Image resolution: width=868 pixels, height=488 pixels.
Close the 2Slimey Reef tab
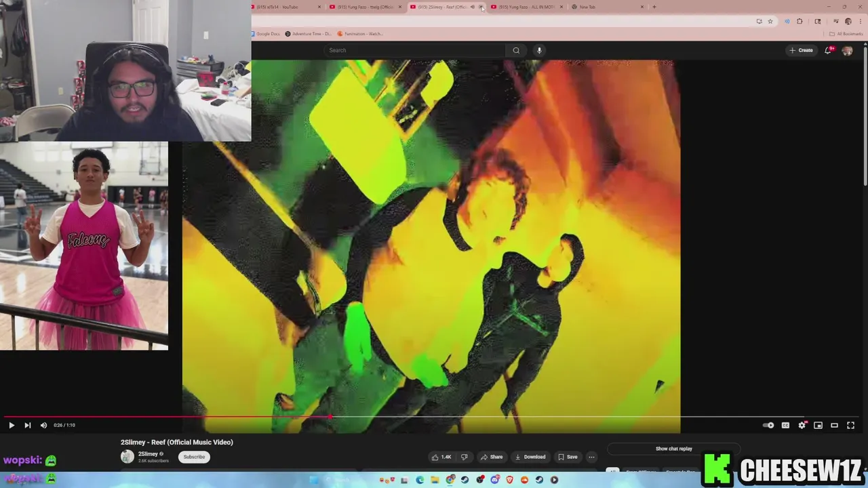(481, 7)
